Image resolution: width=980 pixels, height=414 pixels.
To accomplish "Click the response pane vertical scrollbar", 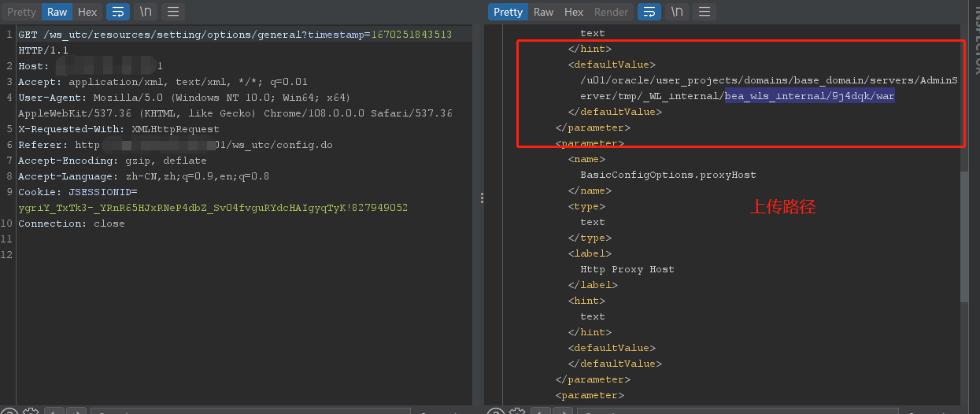I will tap(964, 236).
